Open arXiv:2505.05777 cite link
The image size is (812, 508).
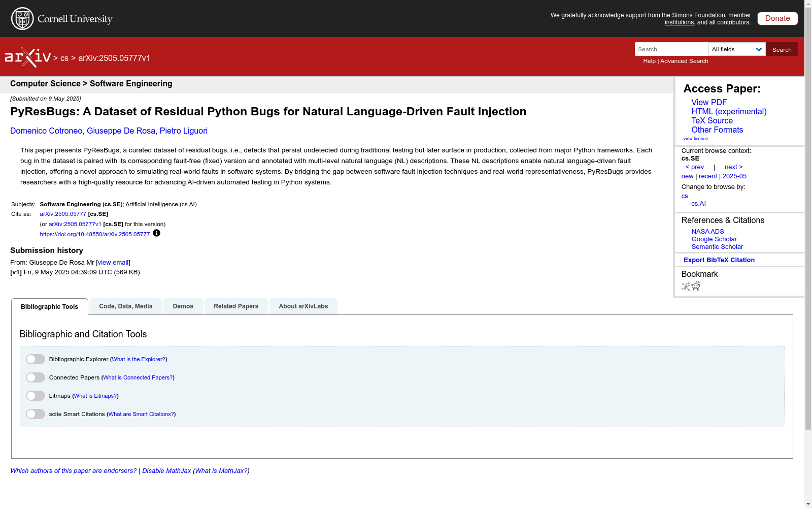point(63,214)
